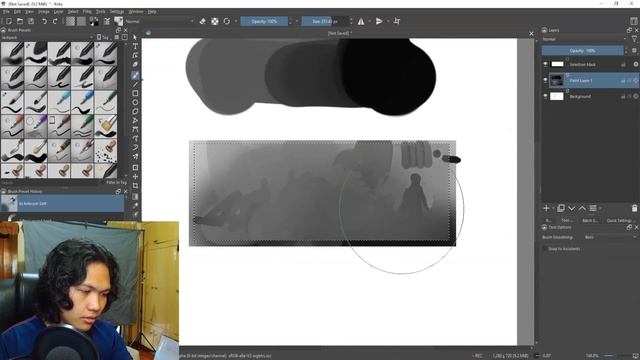Image resolution: width=640 pixels, height=360 pixels.
Task: Add a new layer with plus
Action: [x=546, y=208]
